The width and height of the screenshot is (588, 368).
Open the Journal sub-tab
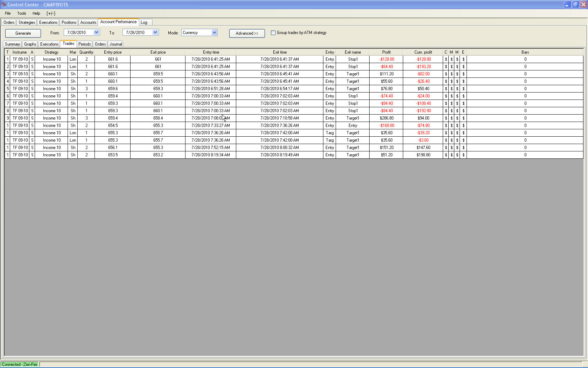click(x=116, y=44)
